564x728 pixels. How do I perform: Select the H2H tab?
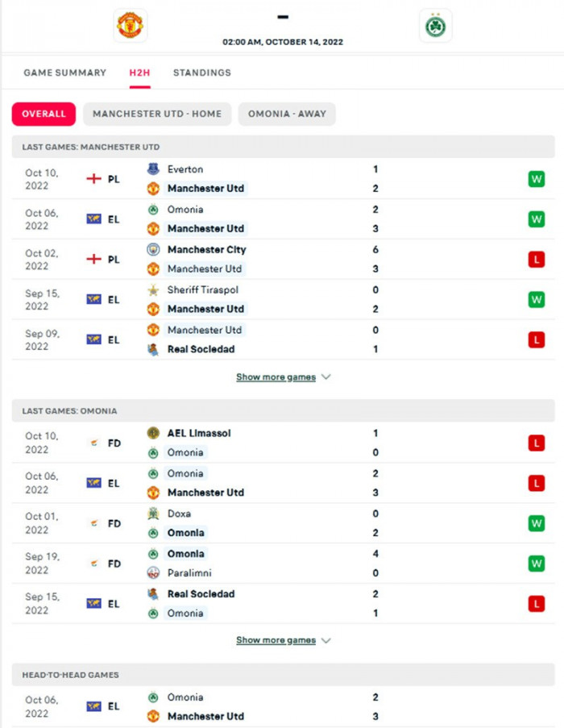pyautogui.click(x=139, y=73)
